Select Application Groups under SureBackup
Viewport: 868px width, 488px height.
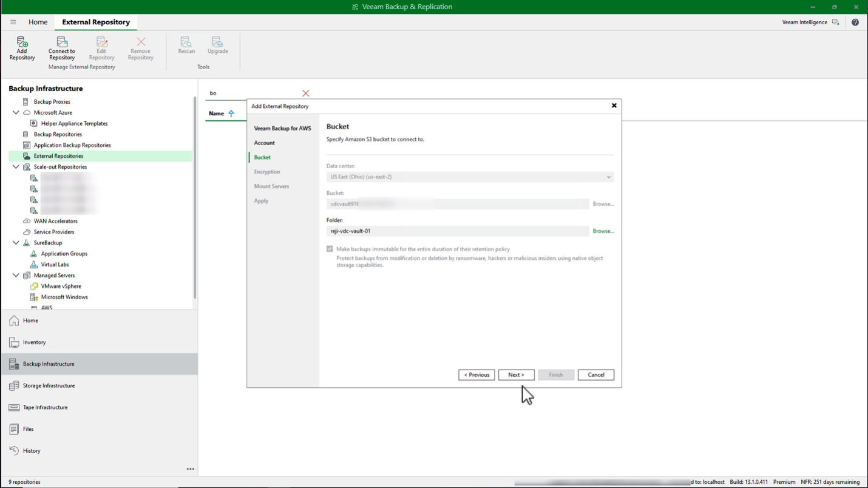click(x=64, y=254)
